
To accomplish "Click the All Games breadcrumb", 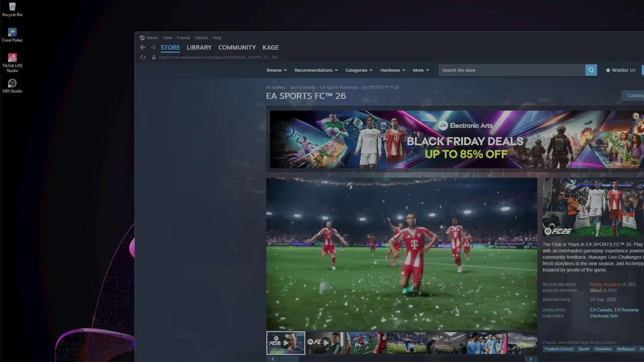I will 275,87.
